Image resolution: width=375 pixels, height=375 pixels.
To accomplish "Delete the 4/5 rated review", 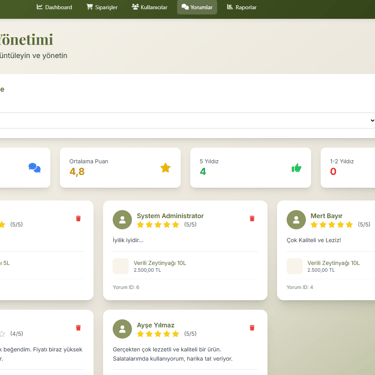I will [x=78, y=328].
